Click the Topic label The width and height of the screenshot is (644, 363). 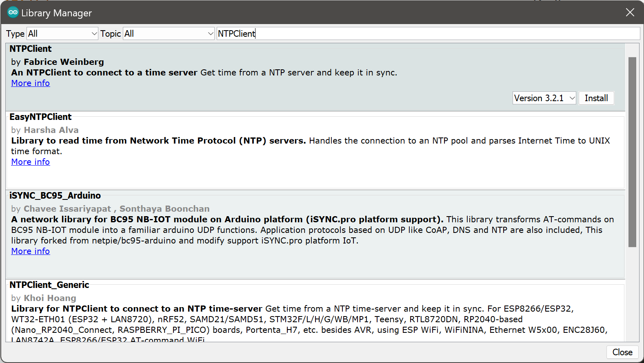click(111, 34)
